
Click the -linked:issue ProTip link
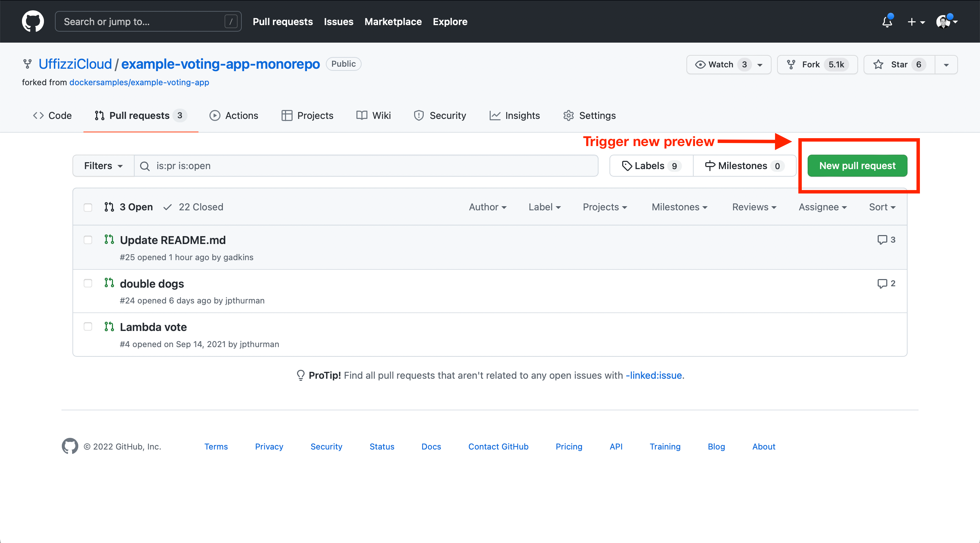(653, 375)
